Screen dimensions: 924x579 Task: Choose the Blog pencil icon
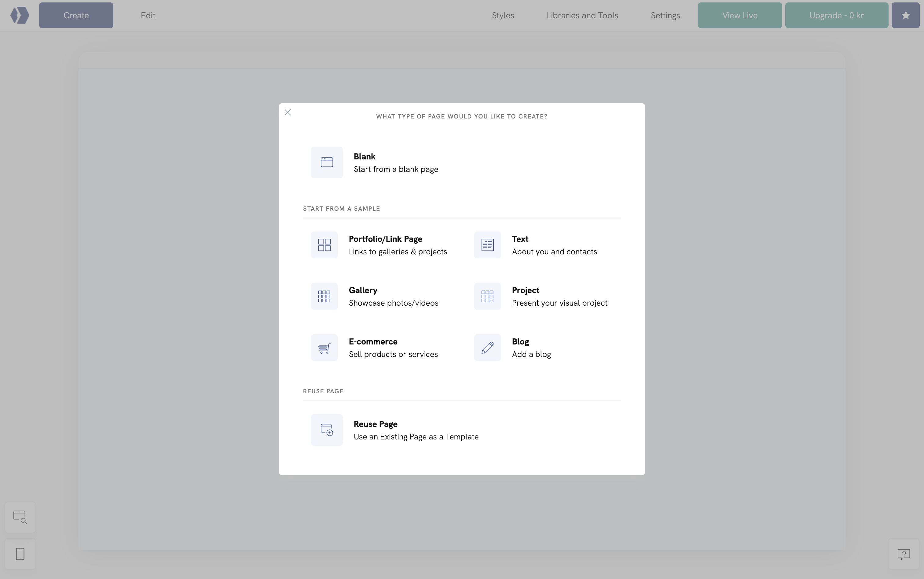coord(487,348)
